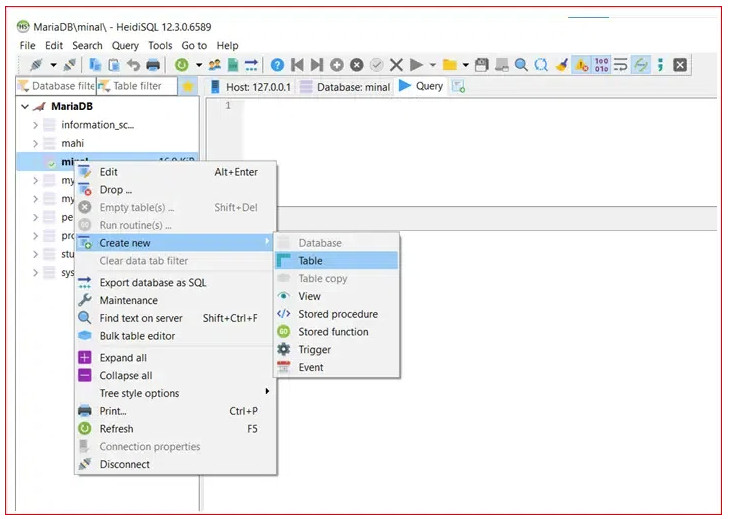Viewport: 729px width, 519px height.
Task: Choose Trigger from the Create new submenu
Action: (x=337, y=349)
